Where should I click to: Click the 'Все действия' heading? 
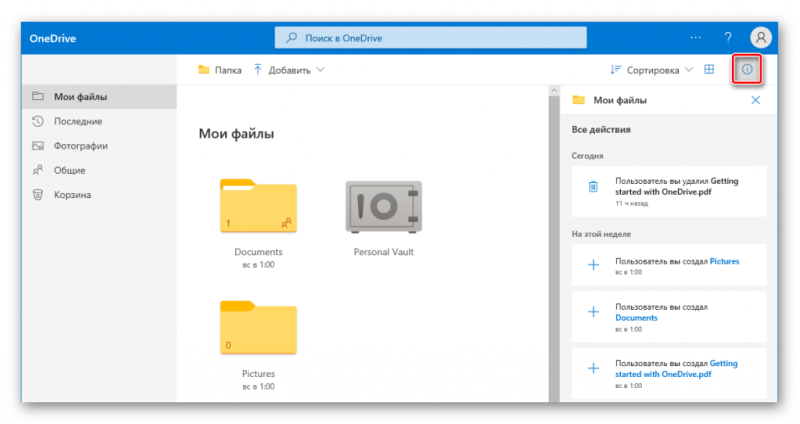point(601,130)
